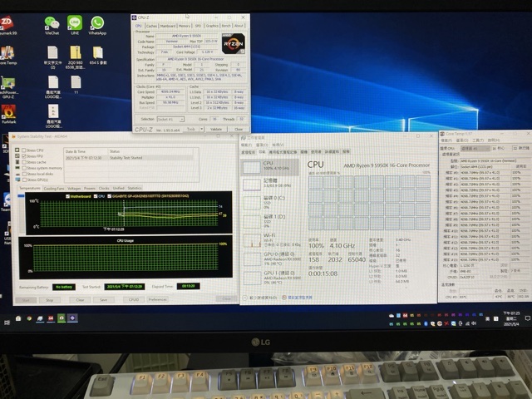The height and width of the screenshot is (399, 532).
Task: Switch to the Caches tab in CPU-Z
Action: click(151, 26)
